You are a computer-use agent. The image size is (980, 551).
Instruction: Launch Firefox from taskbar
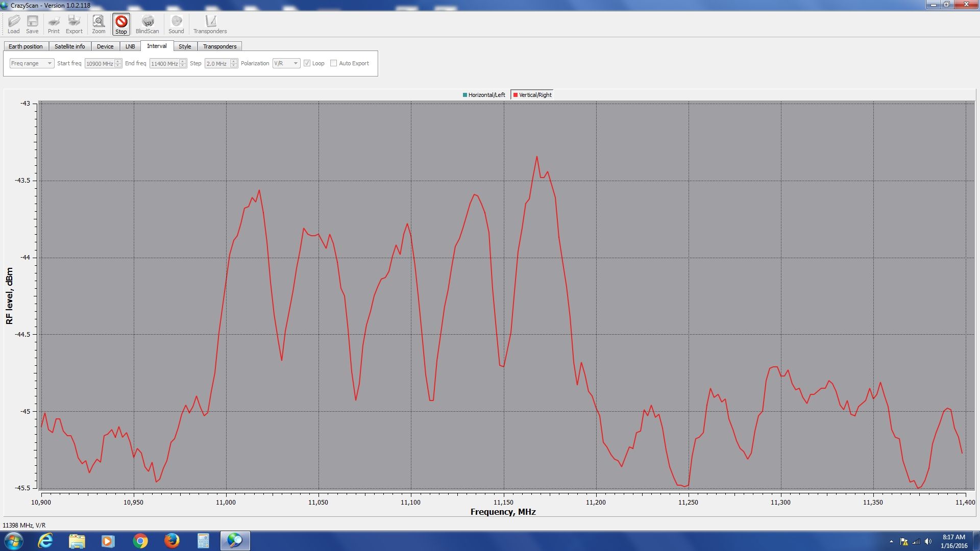click(171, 541)
